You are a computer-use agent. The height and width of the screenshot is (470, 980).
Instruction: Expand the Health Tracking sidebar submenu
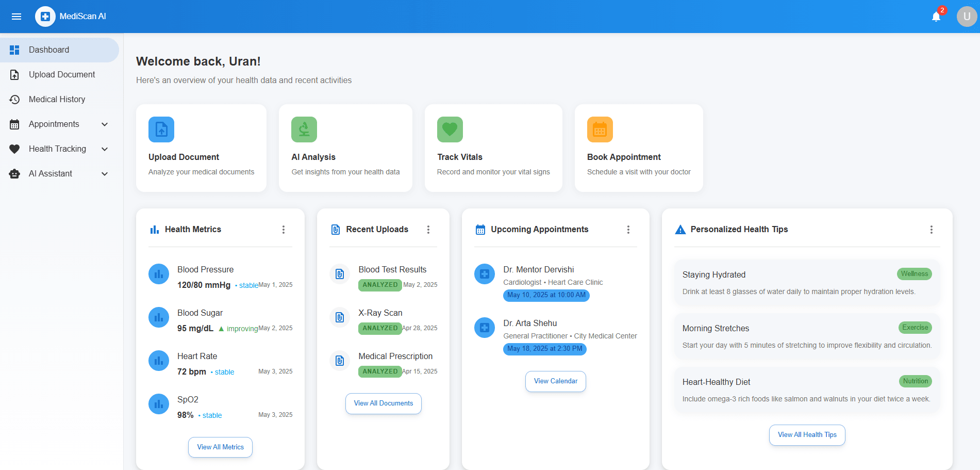tap(105, 149)
